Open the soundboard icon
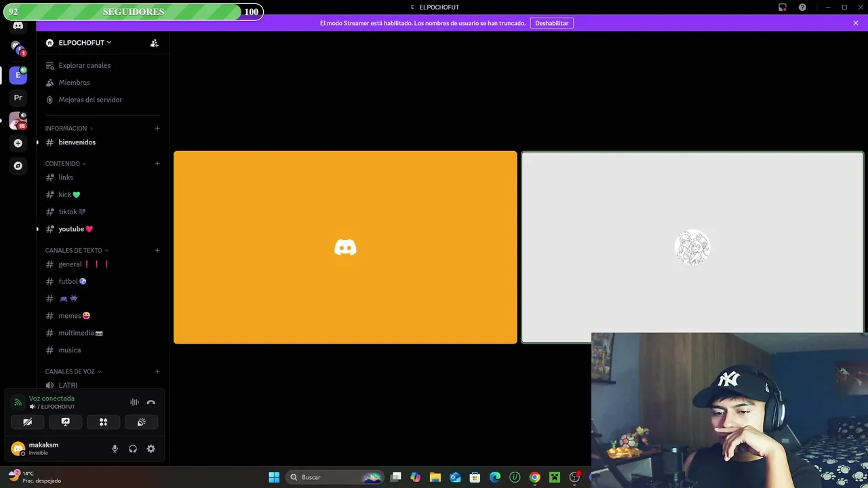Screen dimensions: 868x488 [x=141, y=422]
